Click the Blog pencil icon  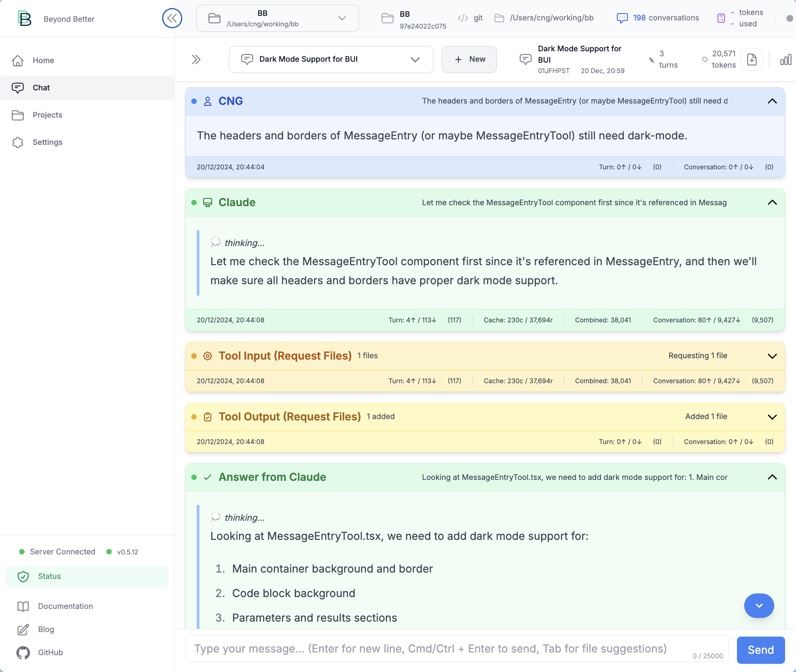coord(23,630)
